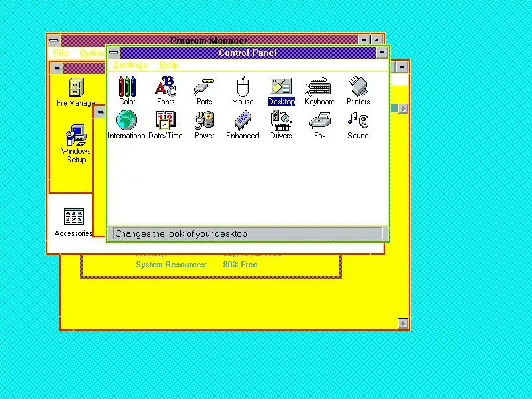The height and width of the screenshot is (399, 532).
Task: Click the scroll down arrow in yellow window
Action: [403, 323]
